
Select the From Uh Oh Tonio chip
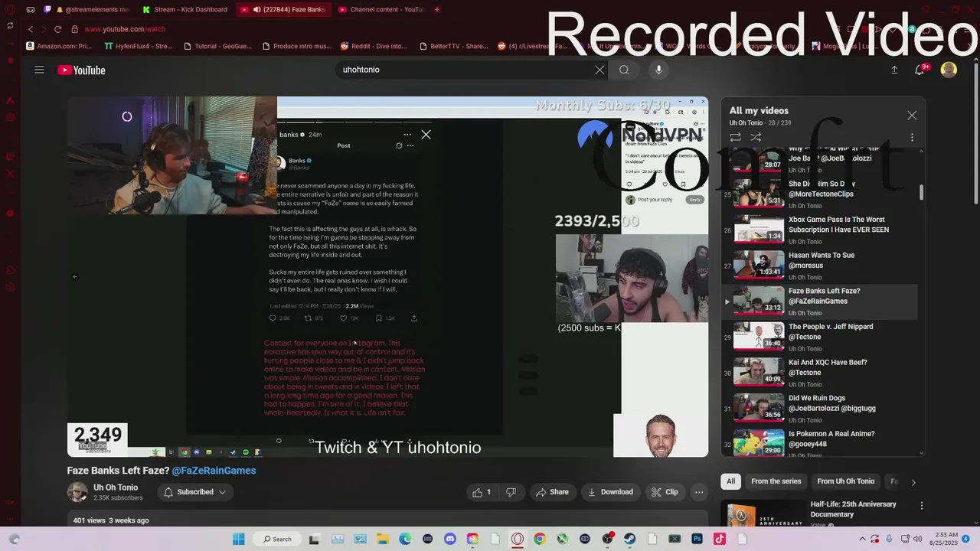click(x=845, y=481)
